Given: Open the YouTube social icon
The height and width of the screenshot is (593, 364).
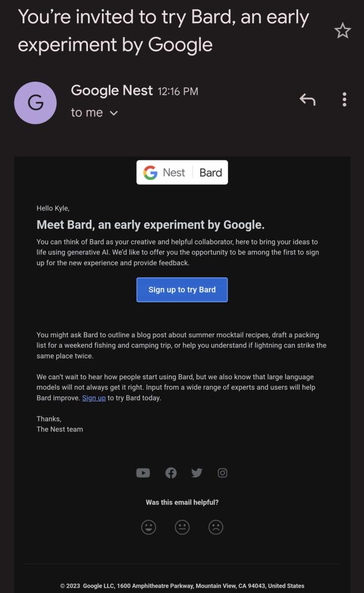Looking at the screenshot, I should [143, 473].
